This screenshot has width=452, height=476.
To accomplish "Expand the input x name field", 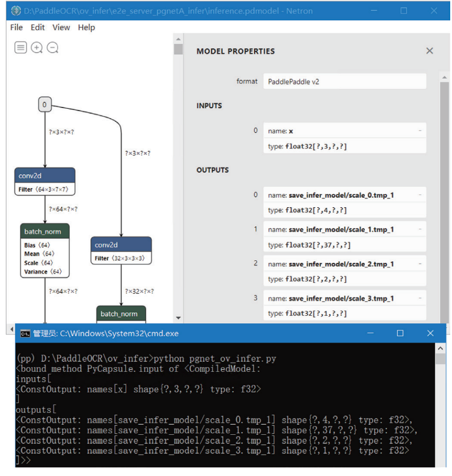I will pyautogui.click(x=420, y=131).
